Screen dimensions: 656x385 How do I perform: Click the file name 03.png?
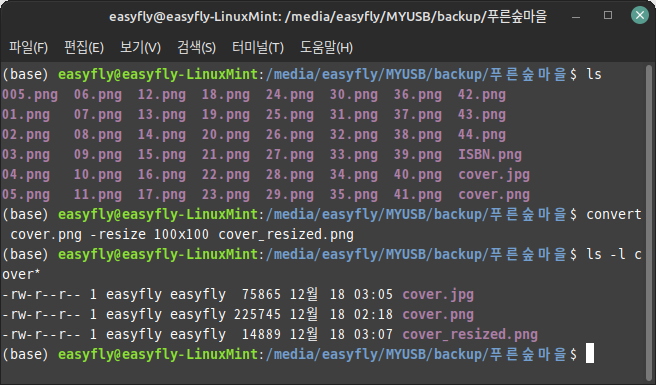point(26,154)
